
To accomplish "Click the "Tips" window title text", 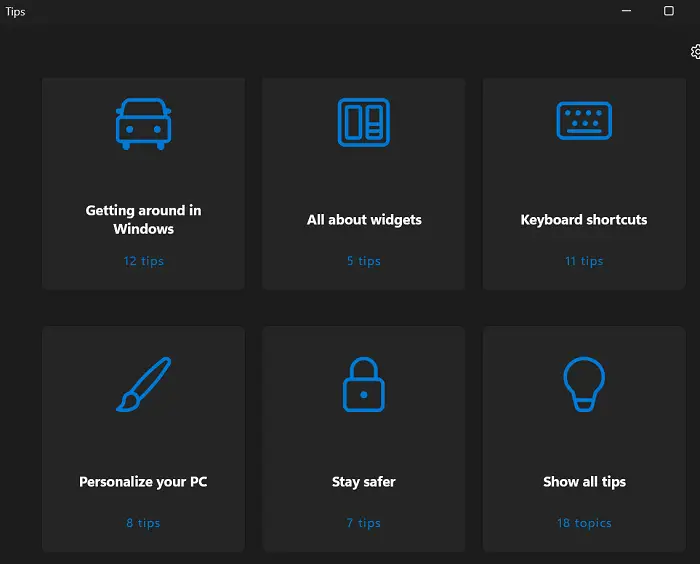I will pos(15,12).
